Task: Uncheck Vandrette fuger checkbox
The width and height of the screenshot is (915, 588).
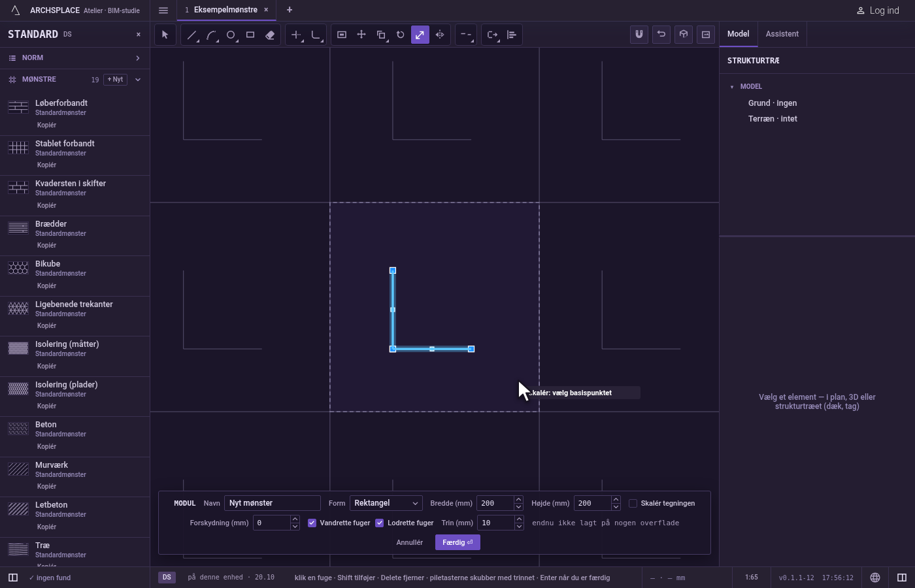Action: (x=312, y=523)
